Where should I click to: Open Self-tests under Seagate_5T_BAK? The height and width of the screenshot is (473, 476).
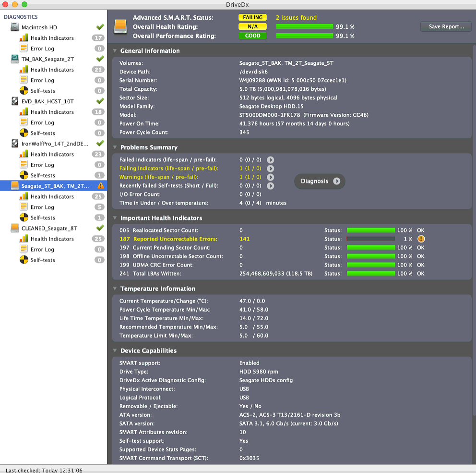point(43,218)
